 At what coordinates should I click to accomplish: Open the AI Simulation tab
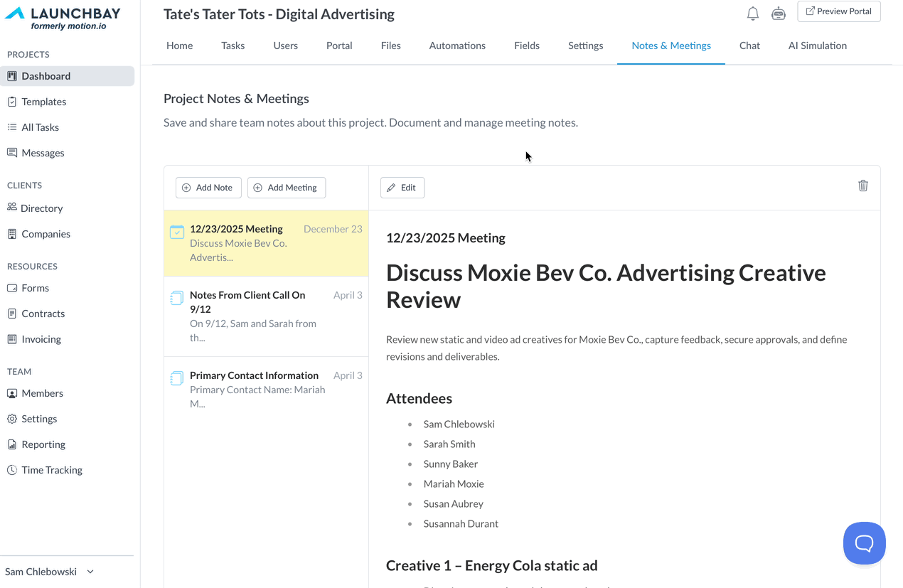coord(818,46)
